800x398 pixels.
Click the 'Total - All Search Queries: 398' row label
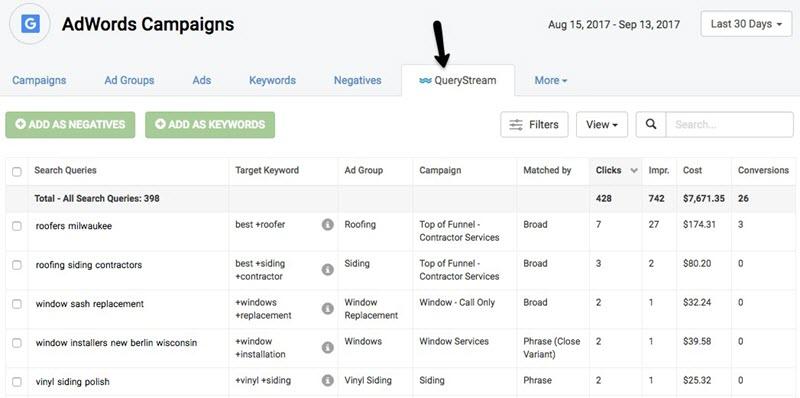tap(97, 198)
